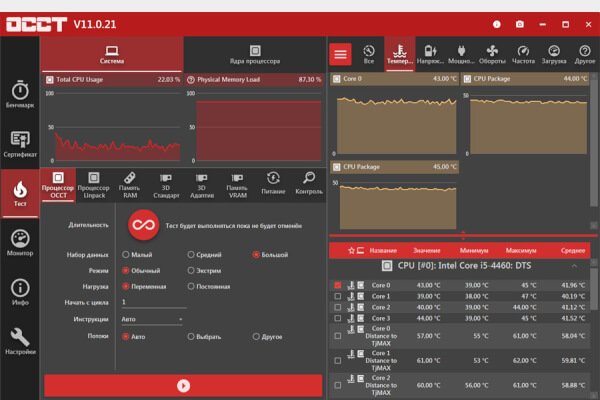The height and width of the screenshot is (400, 600).
Task: Take a screenshot with camera icon
Action: [x=520, y=24]
